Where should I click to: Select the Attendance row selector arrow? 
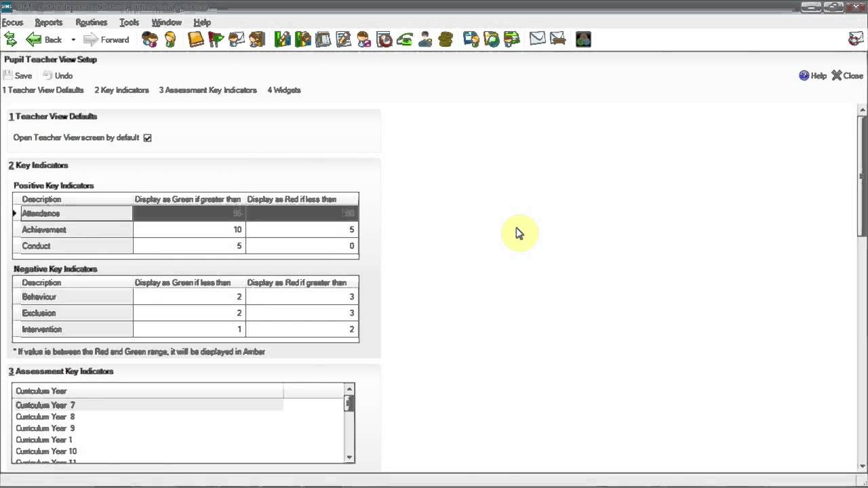[16, 213]
